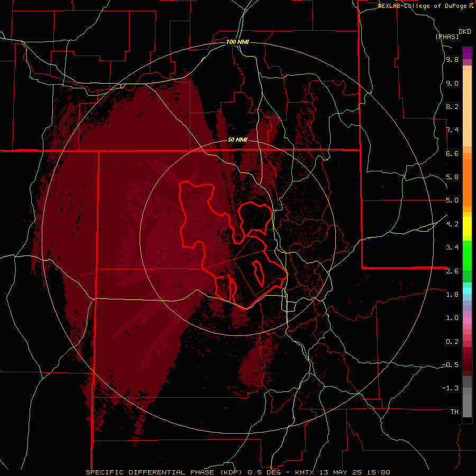Image resolution: width=476 pixels, height=476 pixels.
Task: Click the 3.4 value on the color scale
Action: point(452,248)
